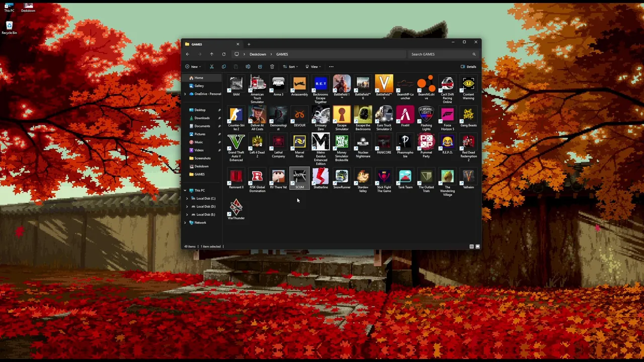644x362 pixels.
Task: Open Gallery in the navigation pane
Action: pyautogui.click(x=199, y=86)
